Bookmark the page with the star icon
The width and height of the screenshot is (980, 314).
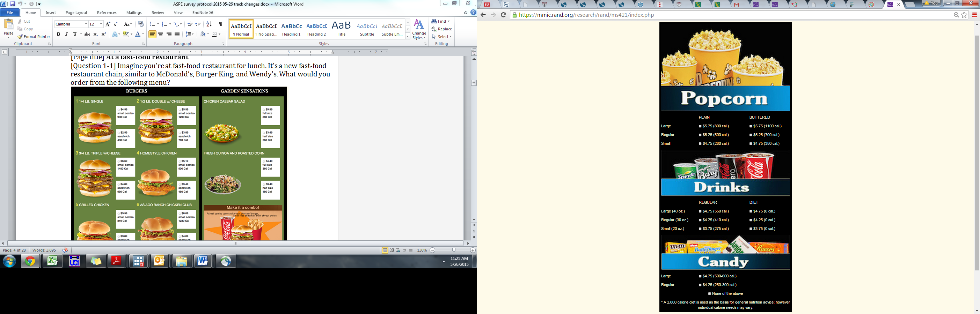click(x=964, y=15)
